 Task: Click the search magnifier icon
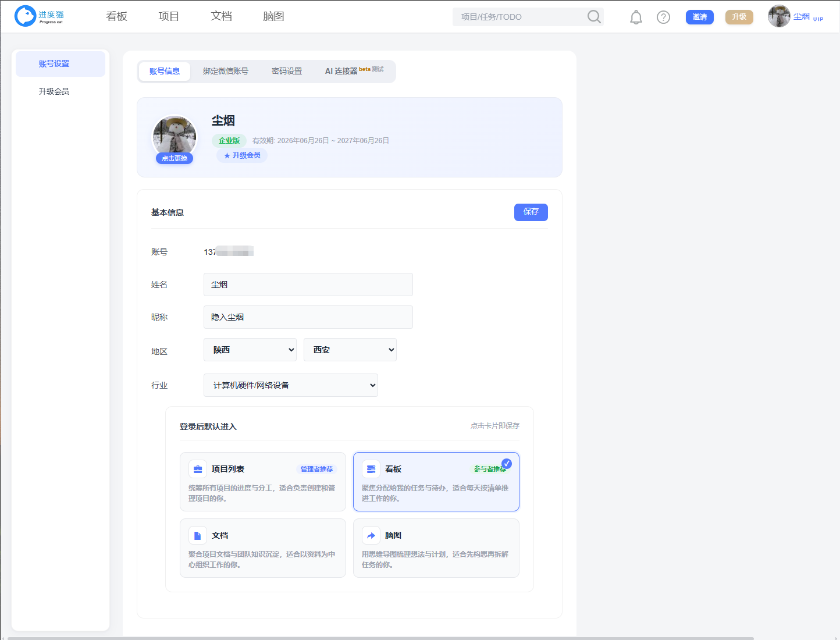tap(594, 16)
